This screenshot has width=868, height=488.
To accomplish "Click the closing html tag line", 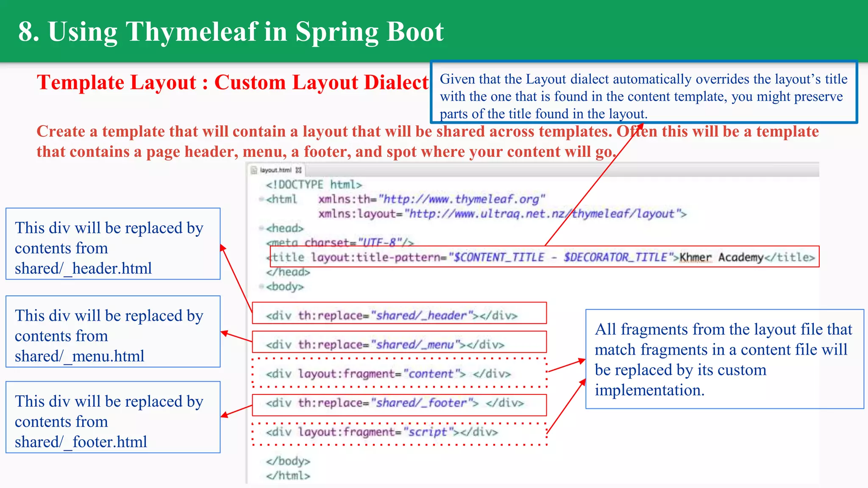I will [x=288, y=475].
